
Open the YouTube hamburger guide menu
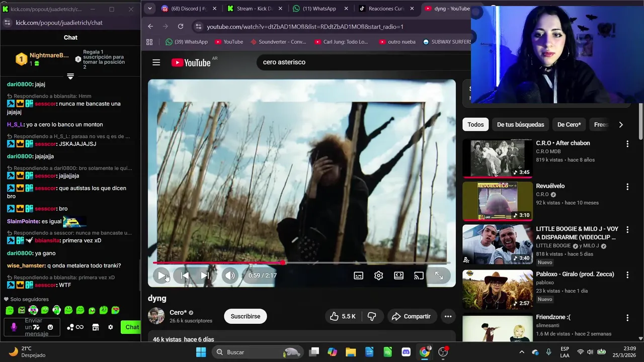click(156, 62)
